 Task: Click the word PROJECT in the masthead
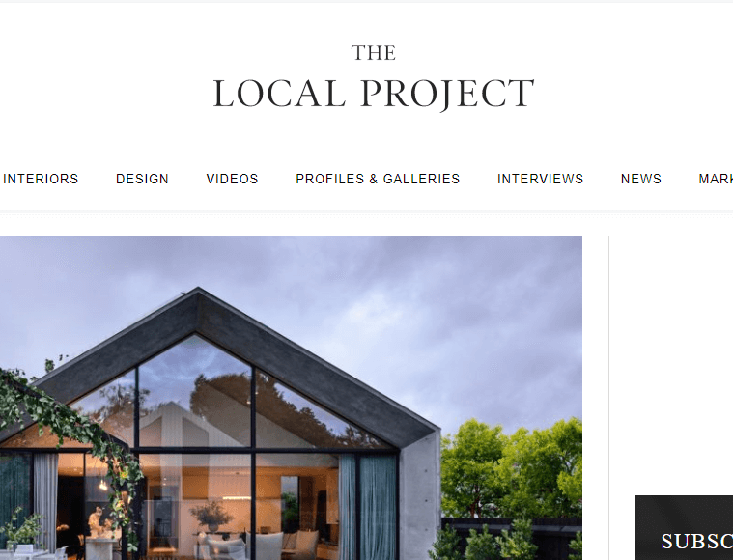point(447,94)
